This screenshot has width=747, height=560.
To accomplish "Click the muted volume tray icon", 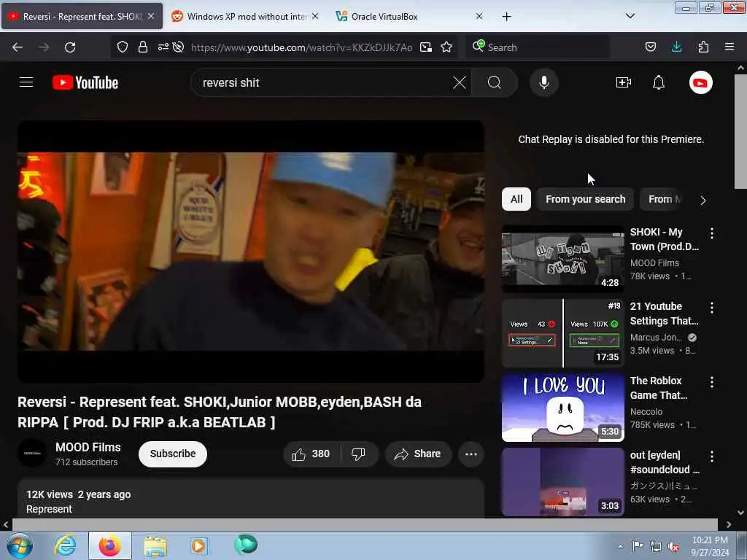I will tap(673, 547).
